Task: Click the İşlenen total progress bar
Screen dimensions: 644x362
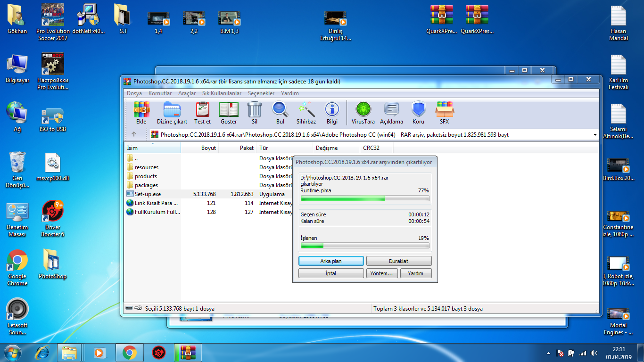Action: click(365, 246)
